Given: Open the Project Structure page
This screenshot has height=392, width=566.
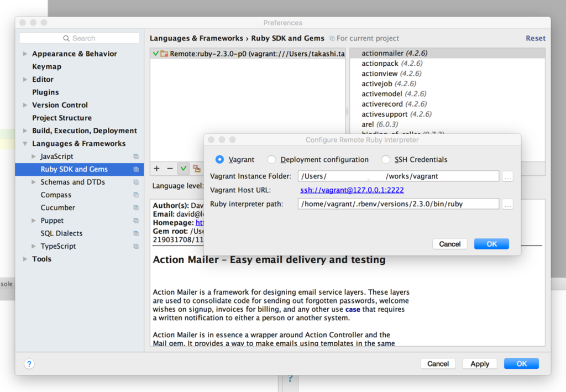Looking at the screenshot, I should tap(62, 118).
